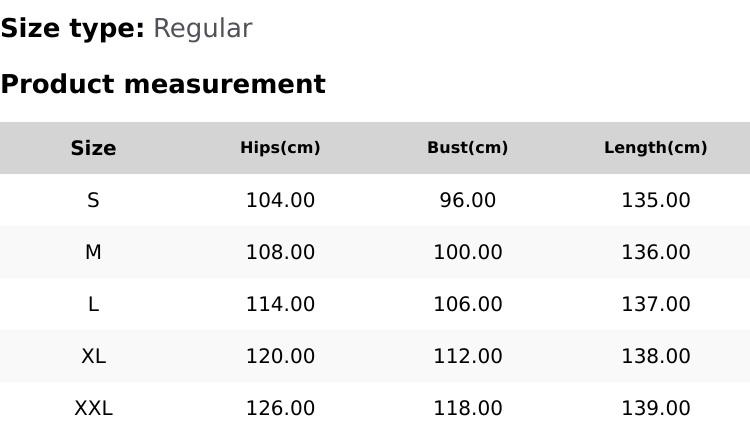Click hips value 104.00 for size S

pyautogui.click(x=280, y=200)
